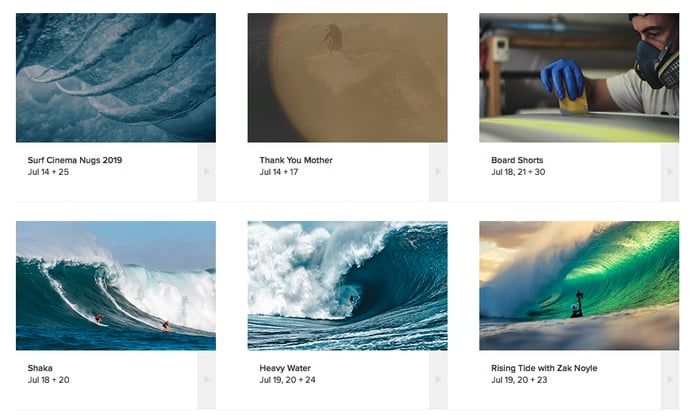Click play arrow beside Rising Tide with Zak Noyle
The height and width of the screenshot is (420, 700).
click(x=670, y=380)
